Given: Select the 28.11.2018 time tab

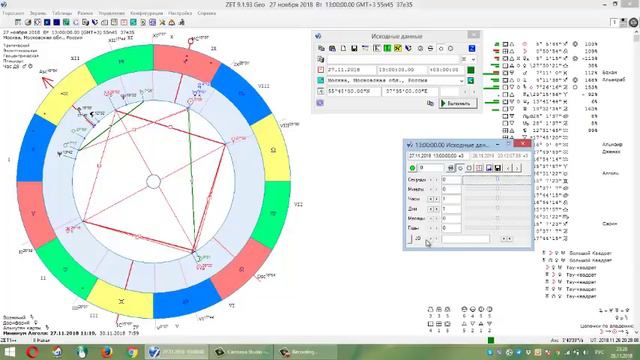Looking at the screenshot, I should [x=500, y=156].
